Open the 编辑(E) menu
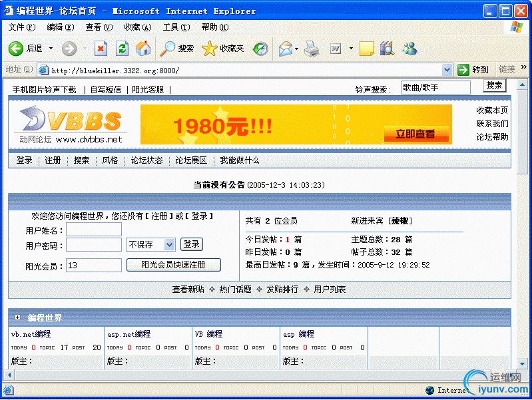The height and width of the screenshot is (400, 532). [x=61, y=27]
